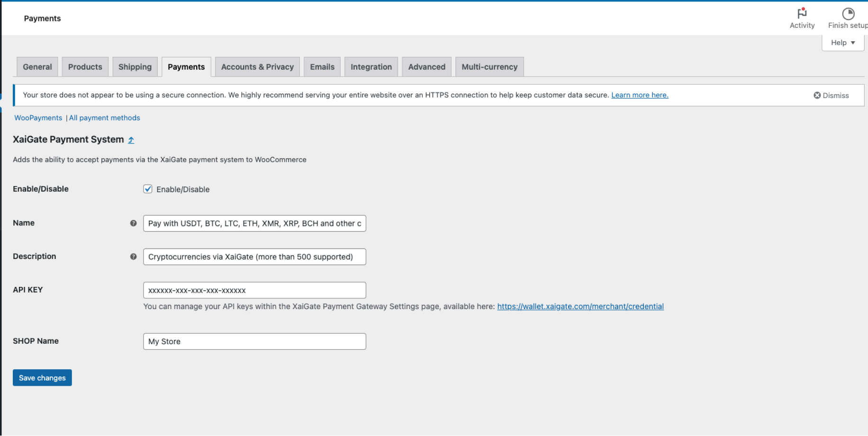The width and height of the screenshot is (868, 436).
Task: Open the Multi-currency tab
Action: pos(489,67)
